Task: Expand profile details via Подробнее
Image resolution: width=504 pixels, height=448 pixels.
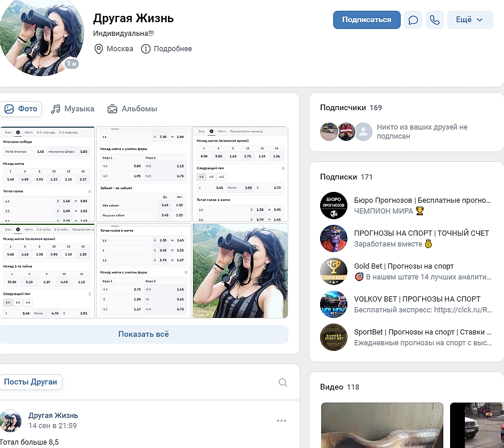Action: [x=167, y=49]
